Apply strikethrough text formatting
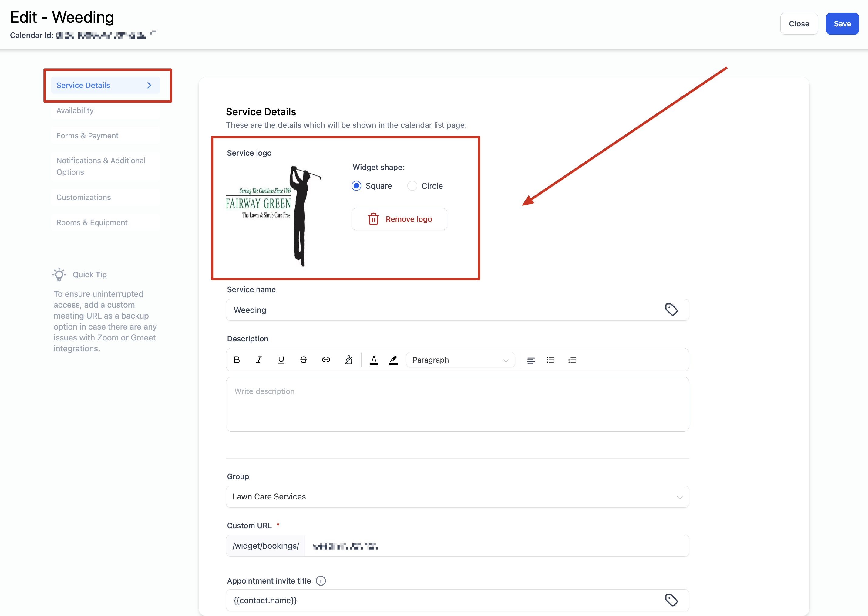Image resolution: width=868 pixels, height=616 pixels. click(x=304, y=360)
